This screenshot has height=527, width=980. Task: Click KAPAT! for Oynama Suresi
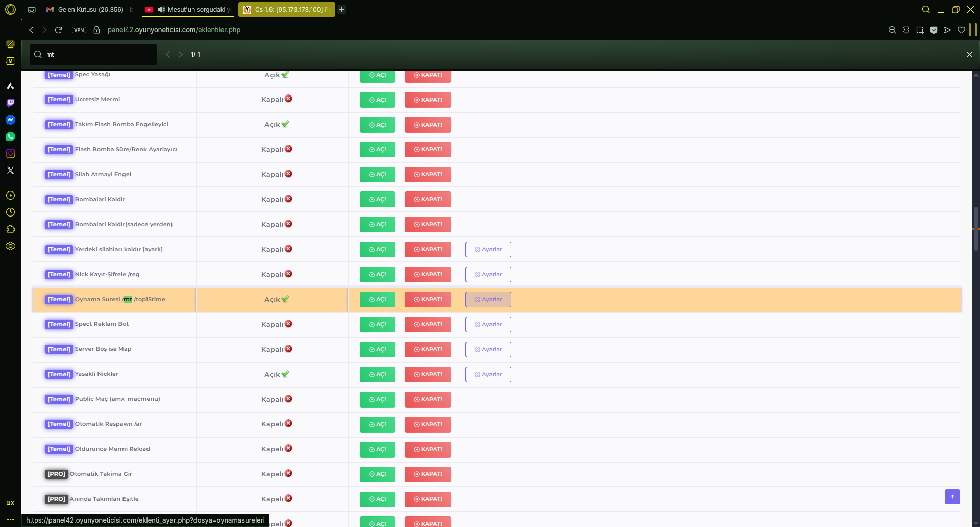point(428,299)
